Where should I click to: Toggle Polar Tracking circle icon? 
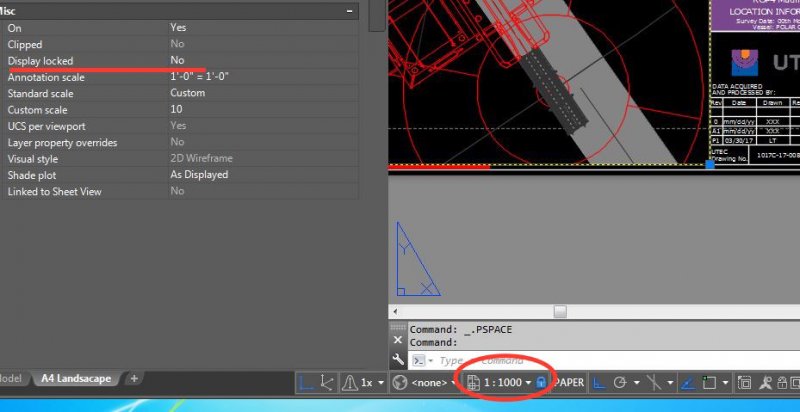tap(620, 382)
